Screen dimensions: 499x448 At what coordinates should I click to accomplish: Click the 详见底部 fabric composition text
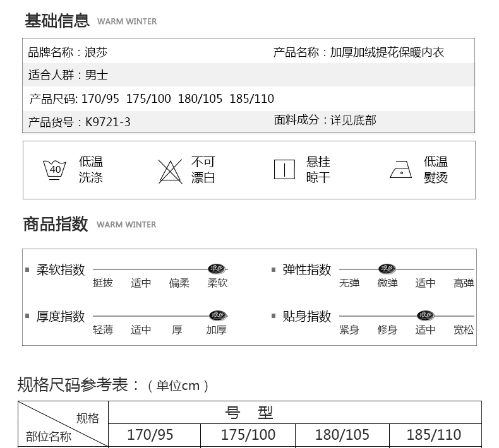tap(353, 120)
